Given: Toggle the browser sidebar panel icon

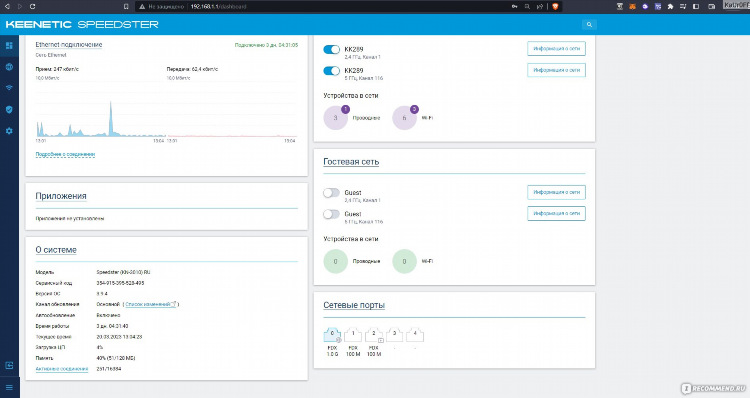Looking at the screenshot, I should coord(696,7).
